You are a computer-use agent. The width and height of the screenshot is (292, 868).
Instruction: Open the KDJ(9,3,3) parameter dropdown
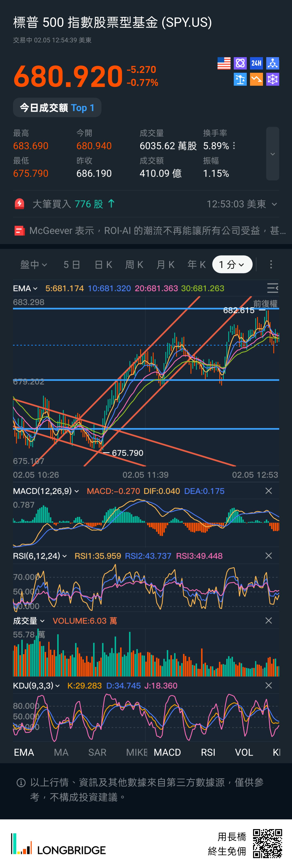tap(36, 685)
